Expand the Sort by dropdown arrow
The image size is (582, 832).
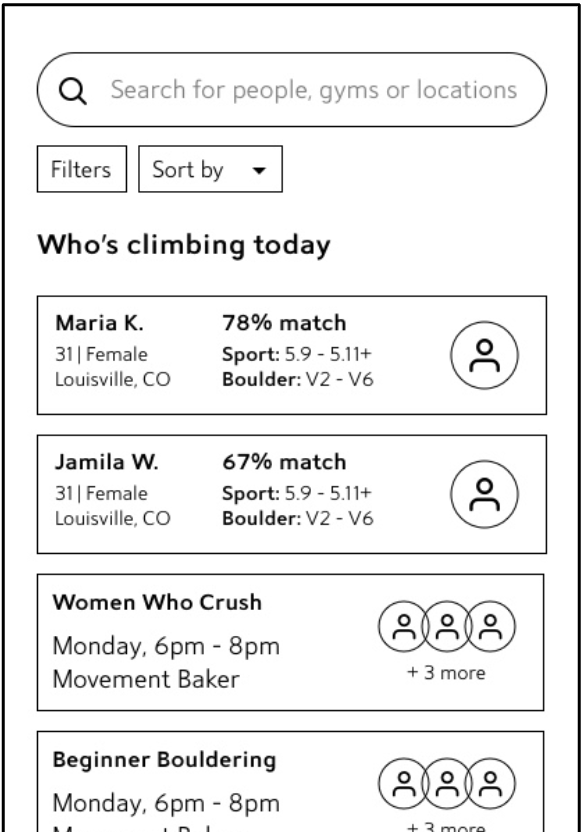259,171
